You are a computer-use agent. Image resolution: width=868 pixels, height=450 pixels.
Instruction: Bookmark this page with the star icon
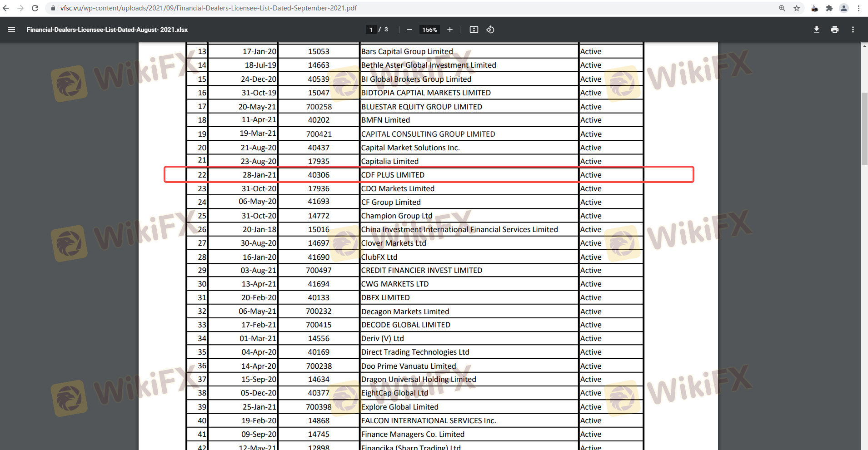(796, 8)
